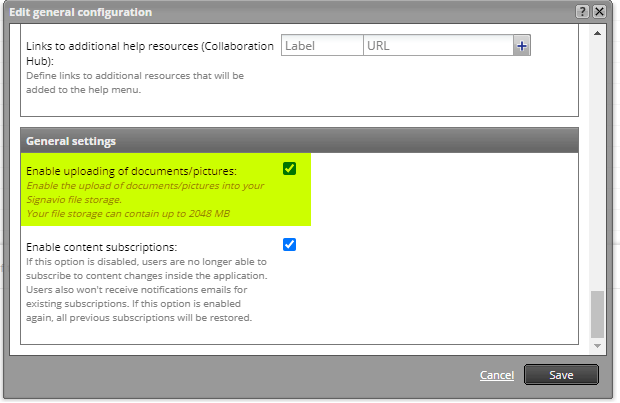Click 'Define links to additional resources' description

pyautogui.click(x=135, y=83)
